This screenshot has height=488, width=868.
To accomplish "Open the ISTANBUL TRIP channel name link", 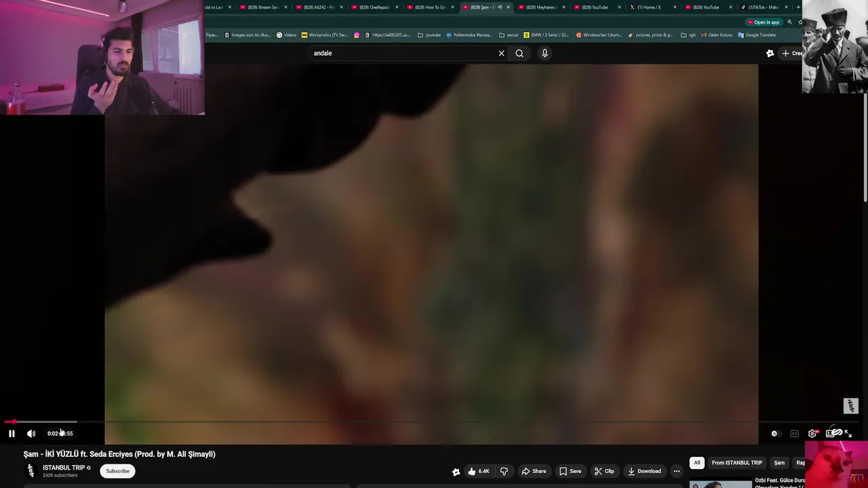I will click(64, 468).
